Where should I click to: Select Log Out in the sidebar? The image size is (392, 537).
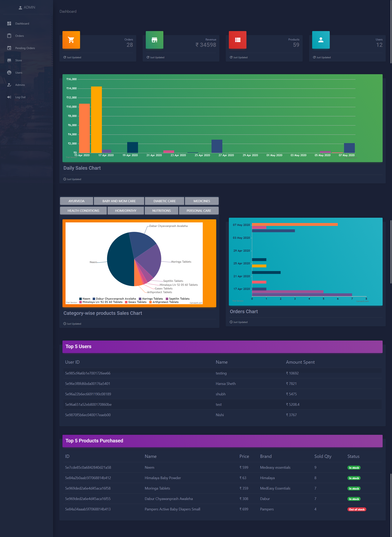pos(27,97)
